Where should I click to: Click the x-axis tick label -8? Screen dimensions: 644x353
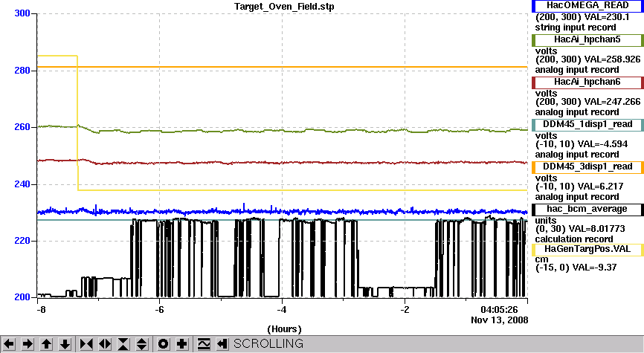[41, 309]
